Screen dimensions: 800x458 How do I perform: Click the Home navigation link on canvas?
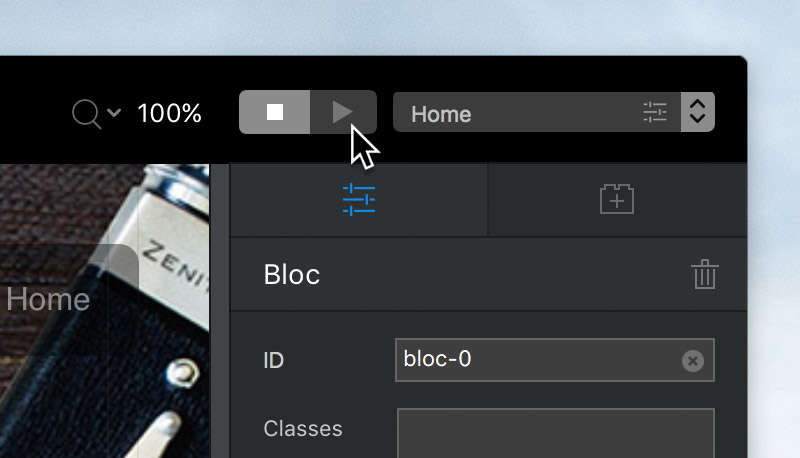coord(48,299)
